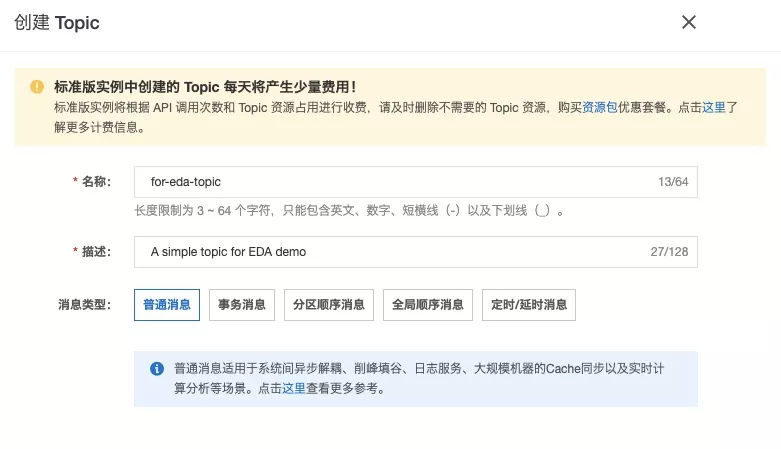Choose the 事务消息 message type
The height and width of the screenshot is (449, 781).
click(x=242, y=305)
